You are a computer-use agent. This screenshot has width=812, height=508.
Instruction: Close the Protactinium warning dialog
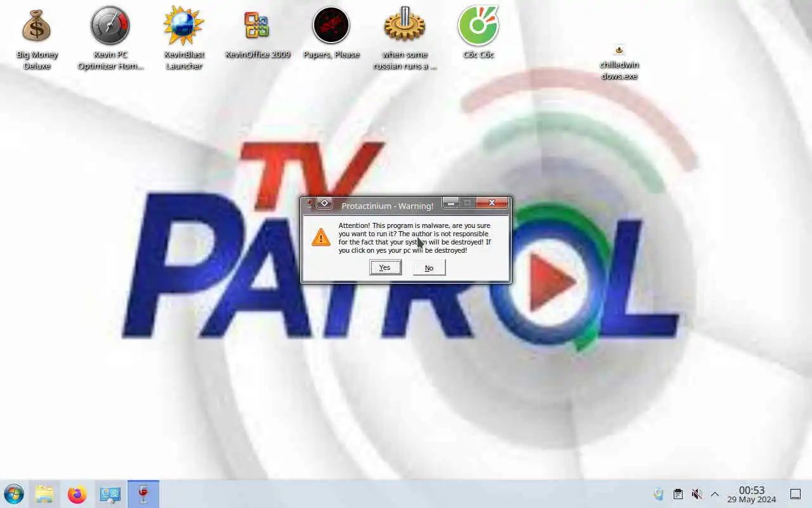click(x=492, y=203)
